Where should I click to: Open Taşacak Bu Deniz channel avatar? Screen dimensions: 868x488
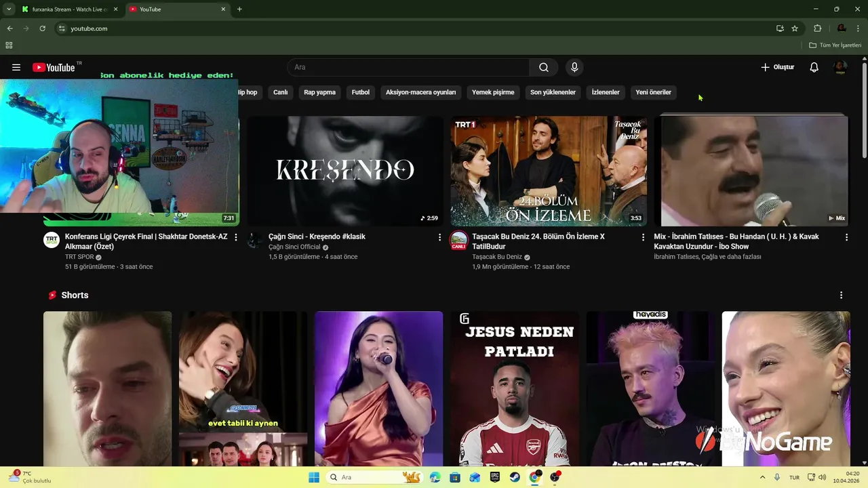click(x=459, y=240)
